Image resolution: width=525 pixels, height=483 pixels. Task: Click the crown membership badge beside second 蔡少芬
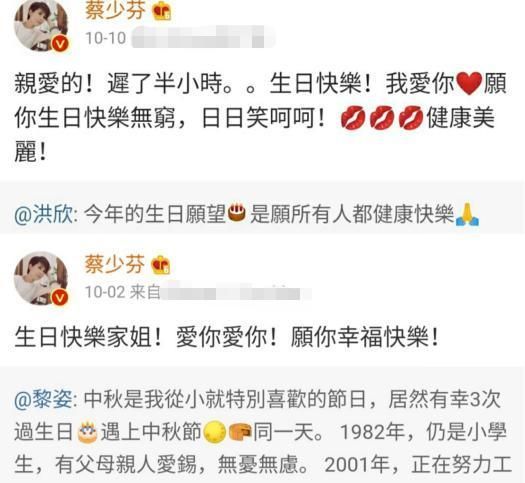tap(161, 265)
